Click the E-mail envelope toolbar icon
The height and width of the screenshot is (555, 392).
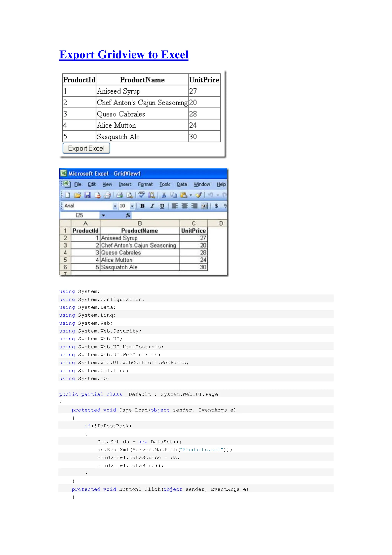click(107, 195)
